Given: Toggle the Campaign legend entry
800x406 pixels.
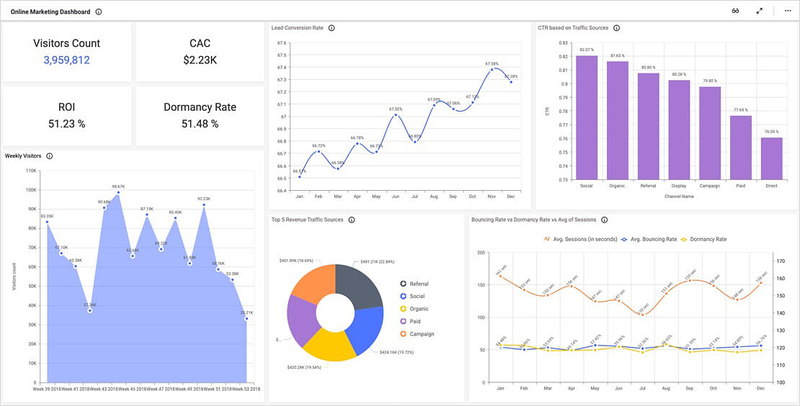Looking at the screenshot, I should [416, 334].
